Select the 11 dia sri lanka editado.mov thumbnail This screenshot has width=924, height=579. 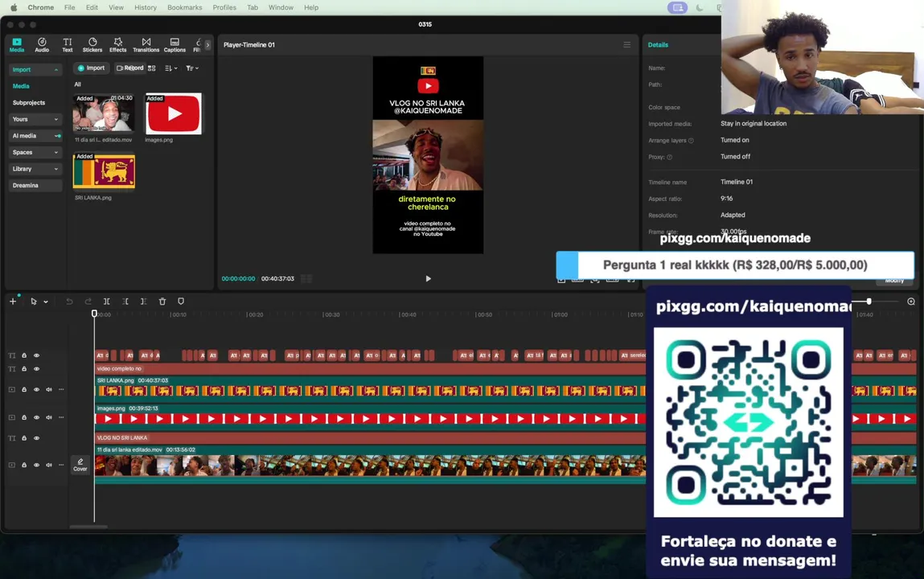pyautogui.click(x=104, y=113)
